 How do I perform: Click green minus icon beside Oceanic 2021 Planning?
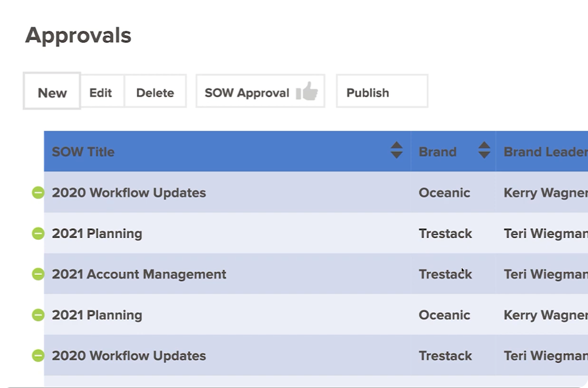pos(38,315)
